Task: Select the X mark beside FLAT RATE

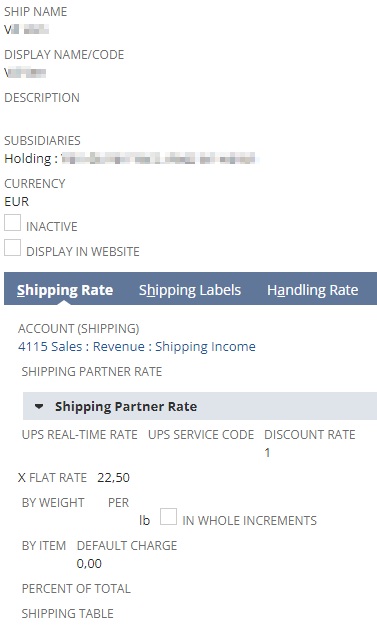Action: (22, 478)
